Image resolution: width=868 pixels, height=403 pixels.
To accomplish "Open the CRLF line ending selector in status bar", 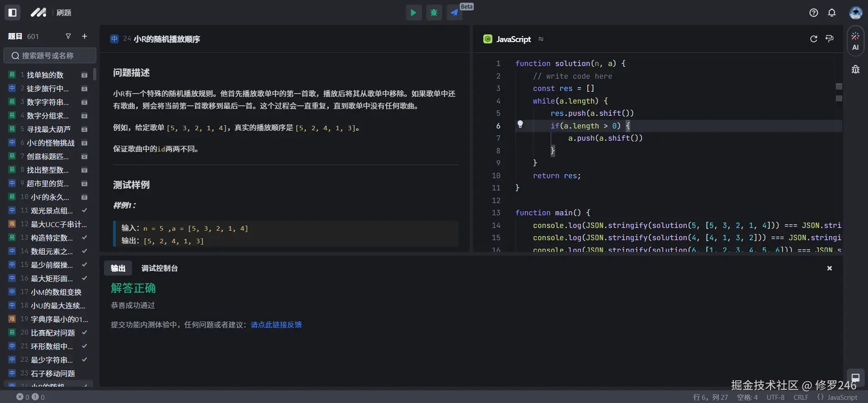I will click(801, 397).
